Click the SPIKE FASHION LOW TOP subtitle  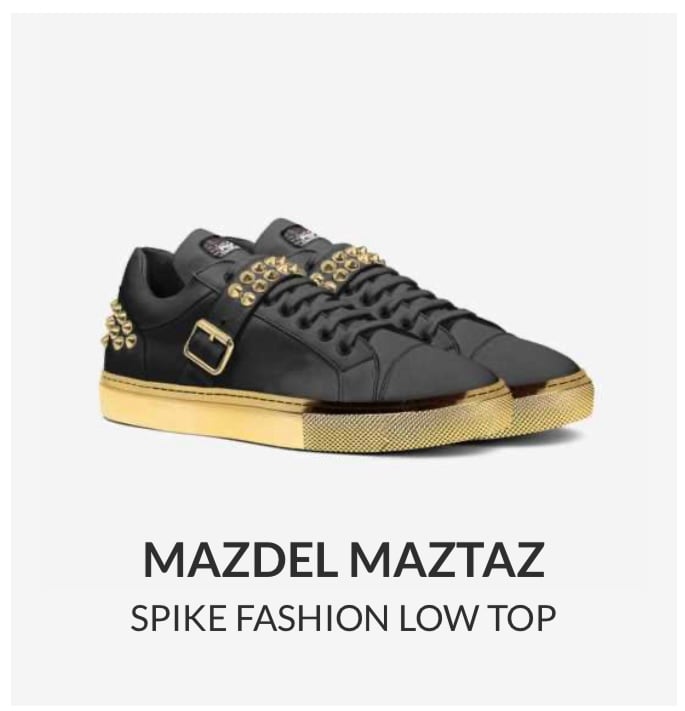coord(343,617)
